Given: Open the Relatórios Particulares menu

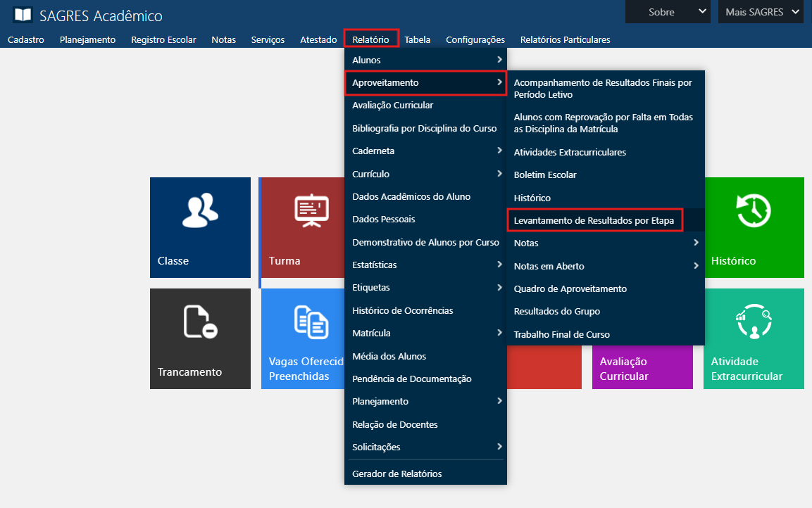Looking at the screenshot, I should pyautogui.click(x=565, y=39).
